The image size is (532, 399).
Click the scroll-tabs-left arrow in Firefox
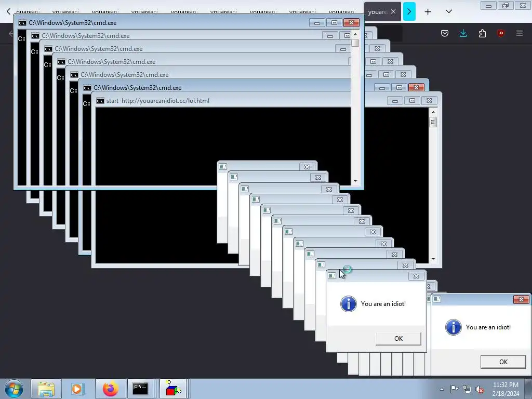pyautogui.click(x=8, y=11)
